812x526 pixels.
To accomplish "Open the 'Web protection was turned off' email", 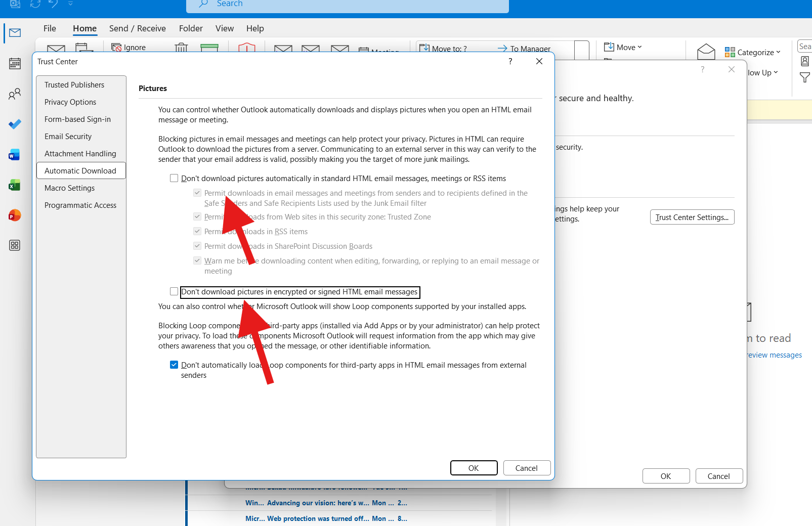I will coord(339,518).
